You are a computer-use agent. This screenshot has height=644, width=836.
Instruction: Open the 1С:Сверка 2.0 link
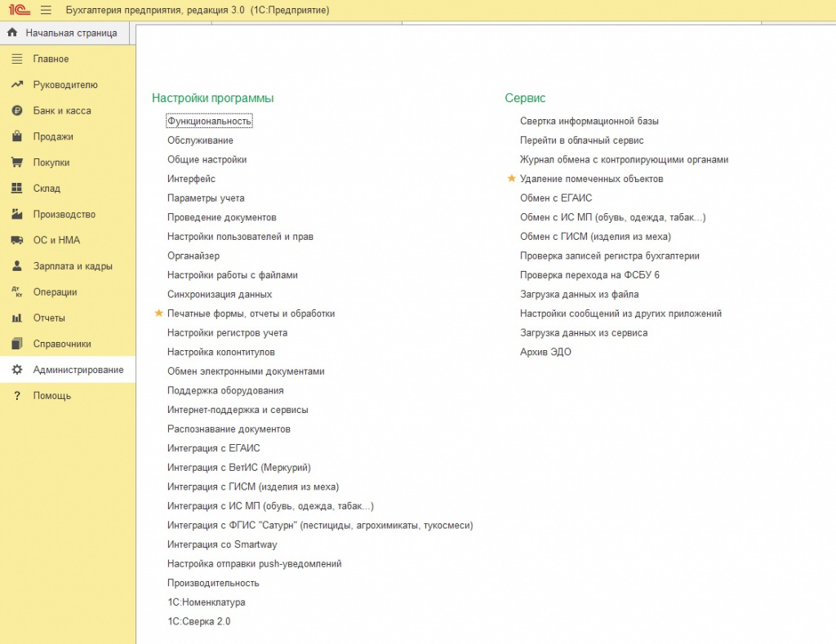pyautogui.click(x=199, y=621)
